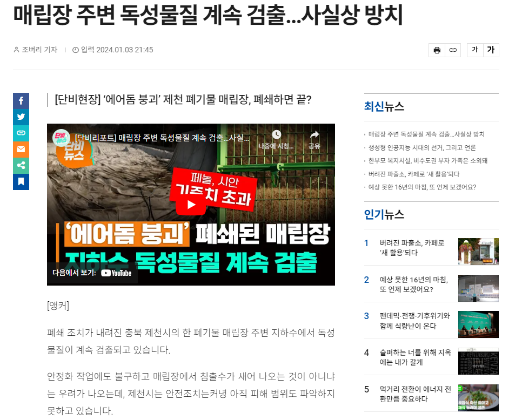Open video on YouTube via logo
Image resolution: width=522 pixels, height=420 pixels.
click(x=116, y=273)
